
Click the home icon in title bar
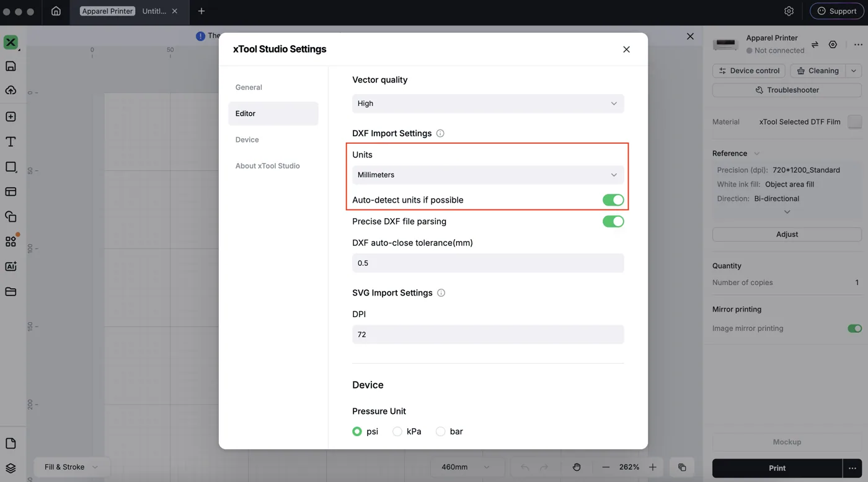56,11
